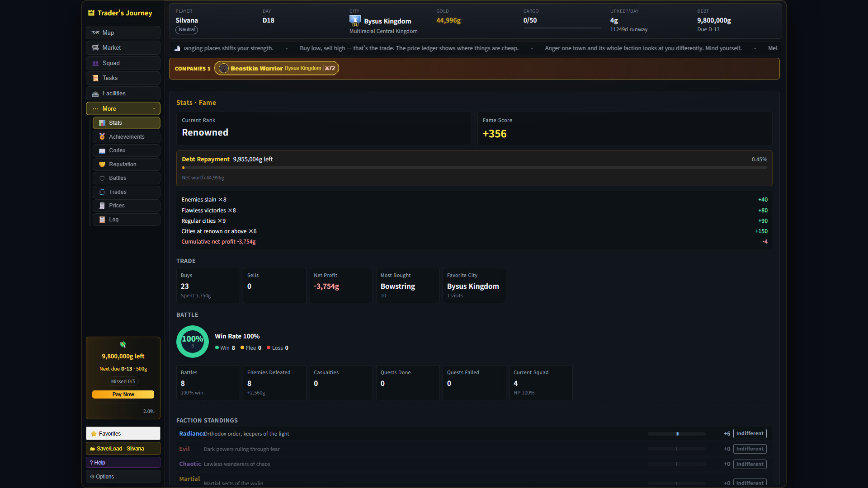The image size is (868, 488).
Task: Click the Beastkin Warrior portrait icon
Action: (224, 68)
